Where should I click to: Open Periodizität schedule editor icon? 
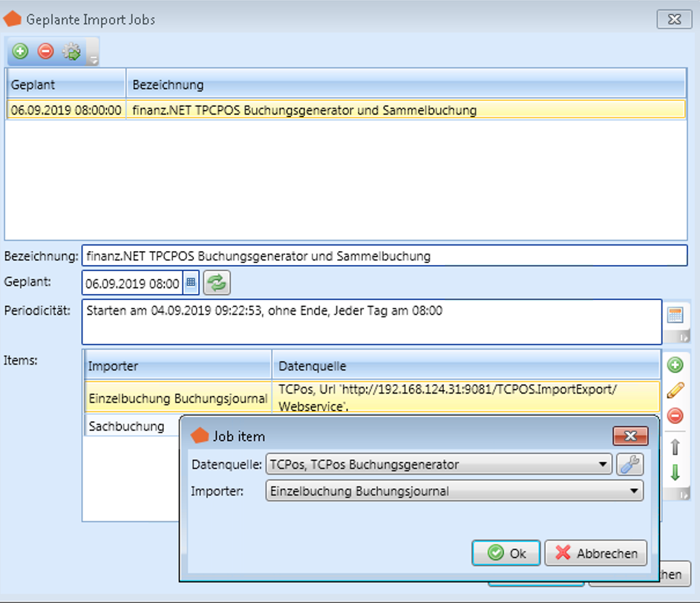pyautogui.click(x=675, y=315)
